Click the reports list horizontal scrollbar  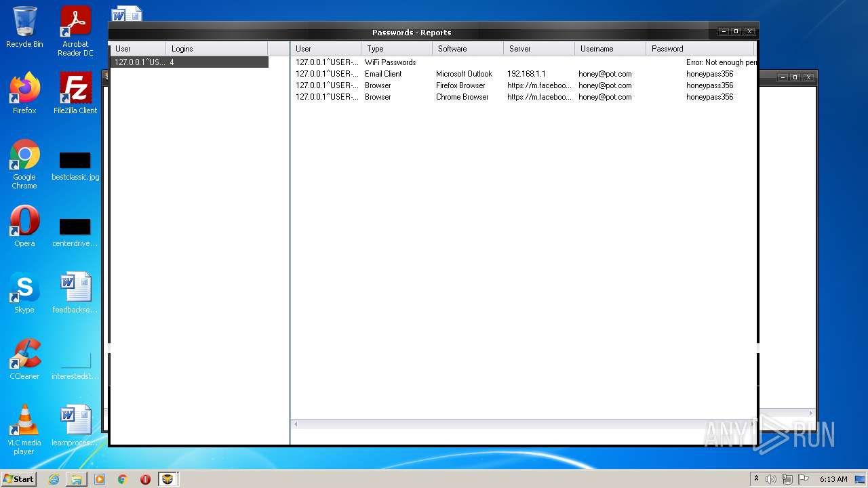tap(525, 424)
